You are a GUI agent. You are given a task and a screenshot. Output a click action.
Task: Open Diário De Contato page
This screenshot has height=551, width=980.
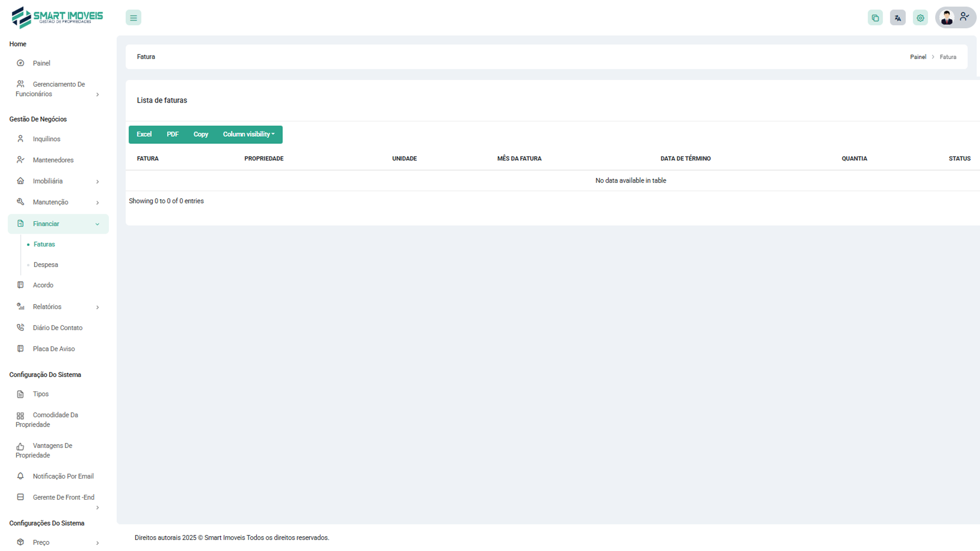(57, 328)
